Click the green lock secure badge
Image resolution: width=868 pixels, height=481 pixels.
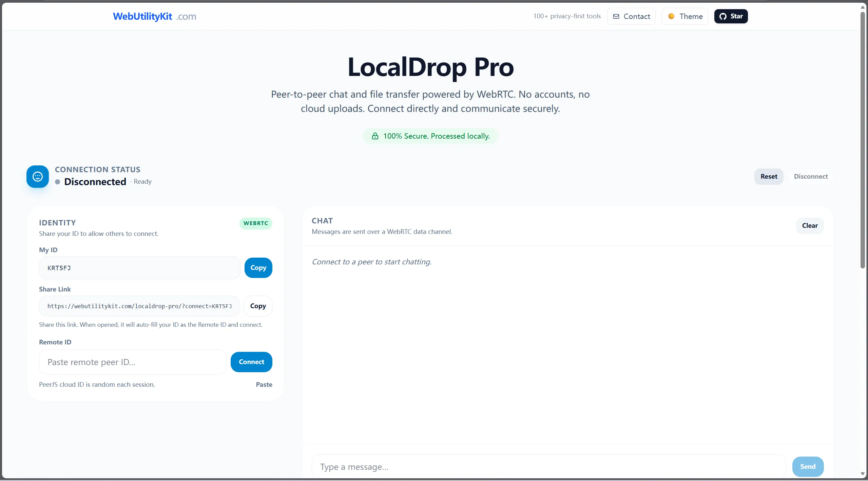(430, 136)
